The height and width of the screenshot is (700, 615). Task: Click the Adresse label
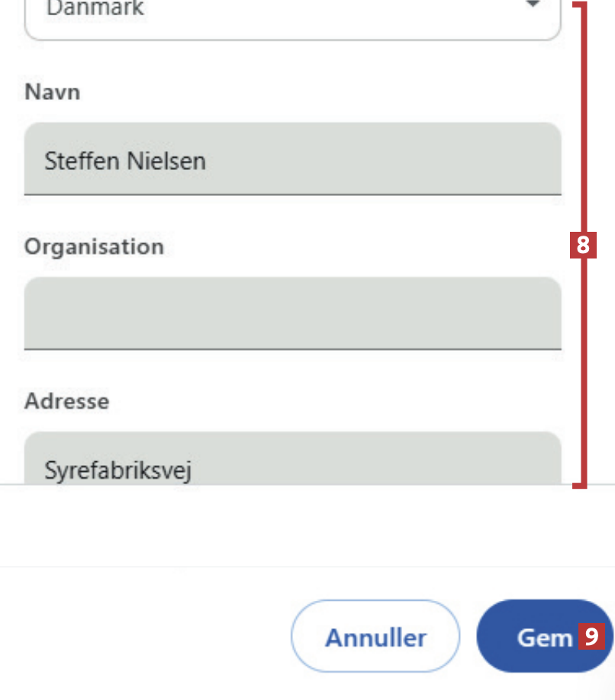[66, 400]
